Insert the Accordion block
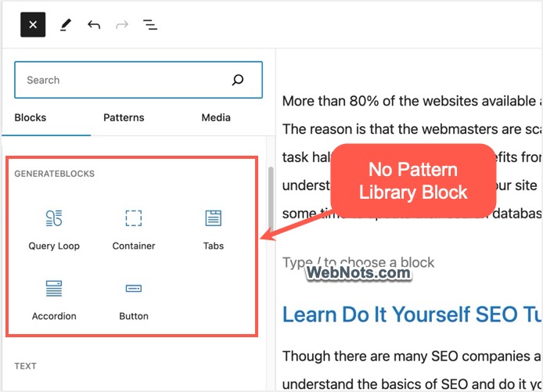543x392 pixels. point(54,300)
